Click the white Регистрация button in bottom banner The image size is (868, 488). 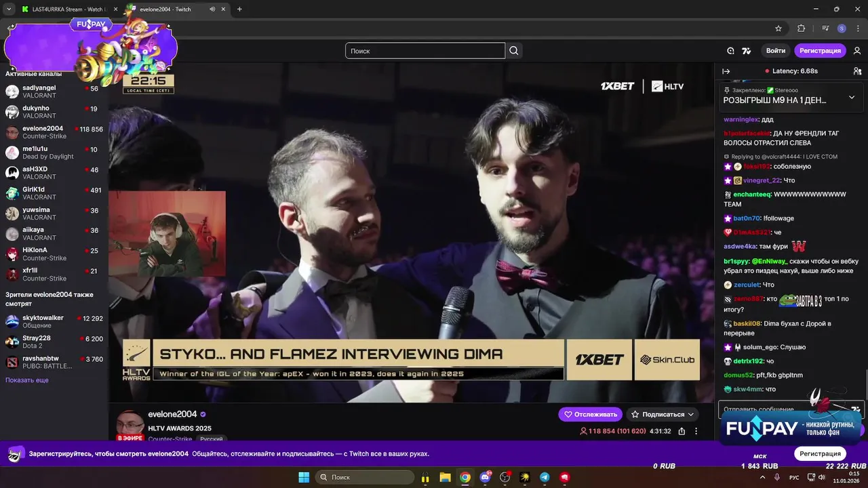coord(821,453)
